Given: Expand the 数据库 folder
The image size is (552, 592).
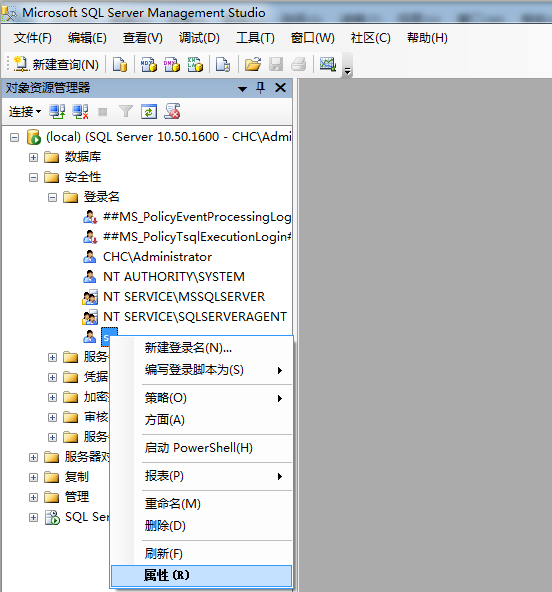Looking at the screenshot, I should [x=33, y=157].
